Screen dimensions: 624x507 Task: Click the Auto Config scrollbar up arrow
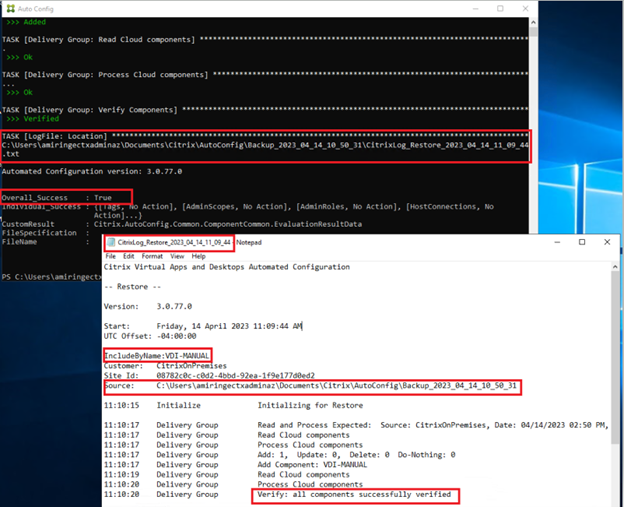(533, 22)
